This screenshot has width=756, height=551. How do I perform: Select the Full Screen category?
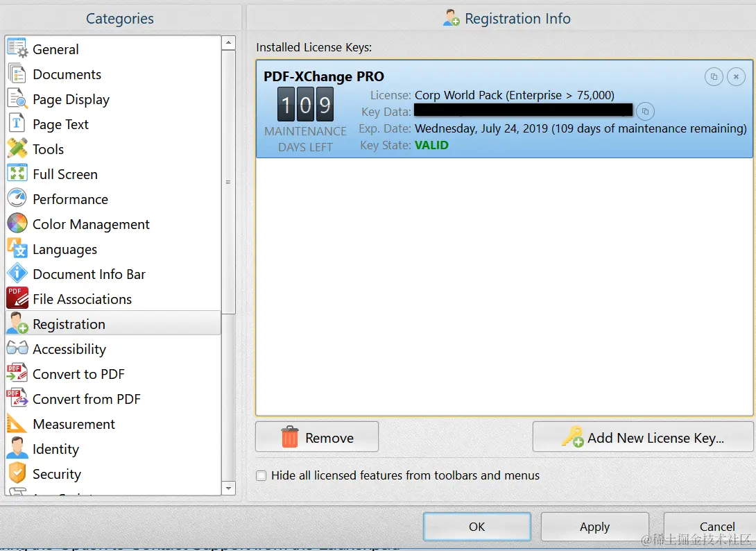point(113,174)
